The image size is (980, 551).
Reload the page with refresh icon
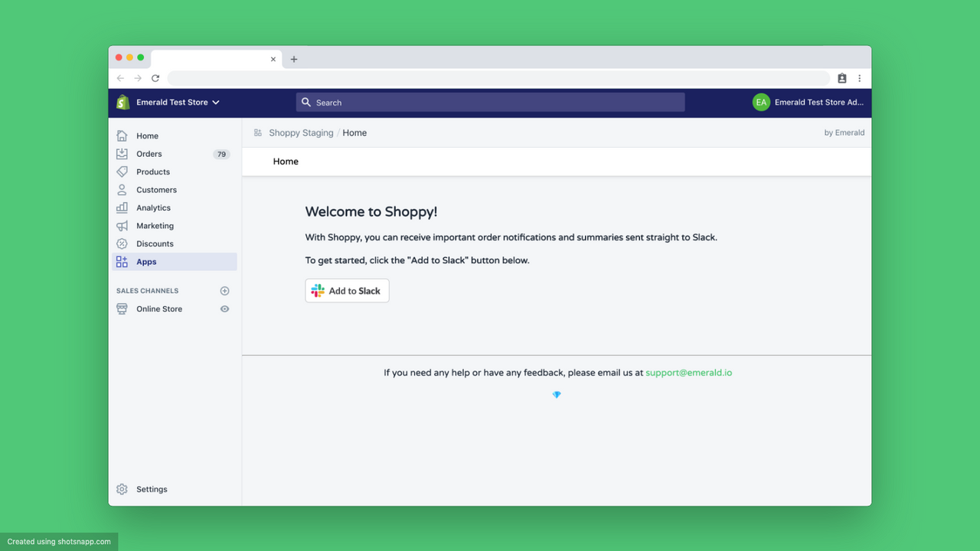[155, 78]
